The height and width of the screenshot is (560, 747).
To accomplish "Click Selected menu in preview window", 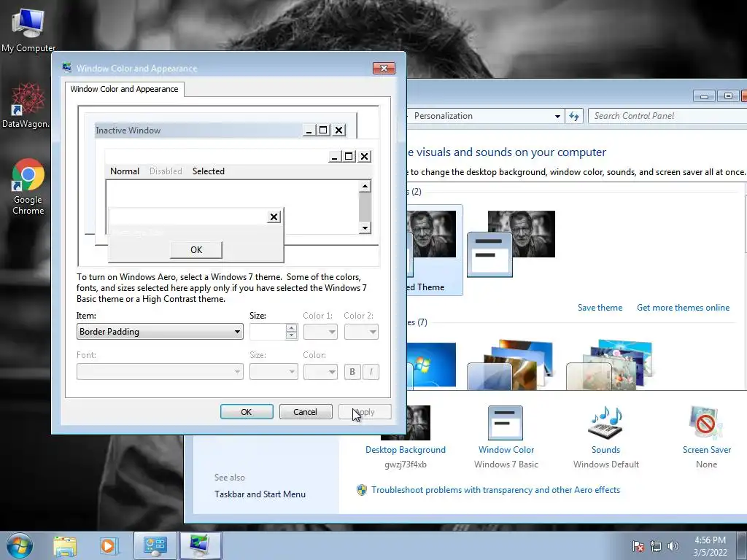I will point(208,171).
